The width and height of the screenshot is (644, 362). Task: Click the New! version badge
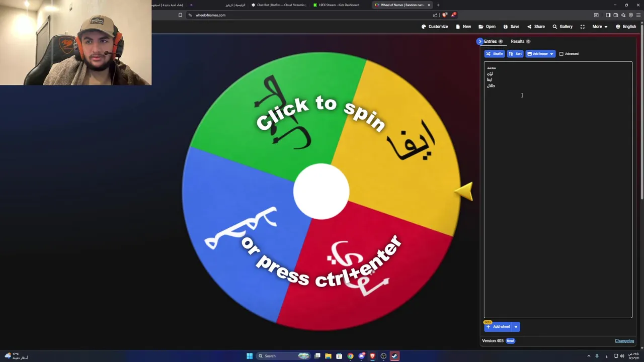tap(510, 341)
